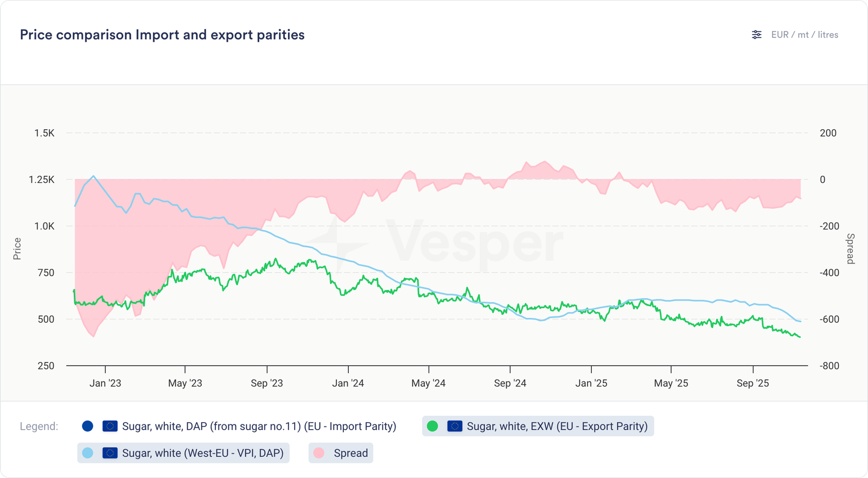Click EU flag beside West-EU VPI label
Viewport: 868px width, 478px height.
110,453
